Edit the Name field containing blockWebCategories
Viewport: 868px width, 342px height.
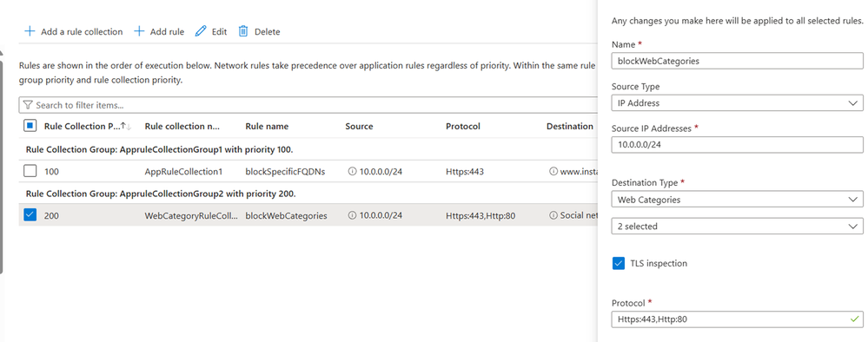(738, 61)
